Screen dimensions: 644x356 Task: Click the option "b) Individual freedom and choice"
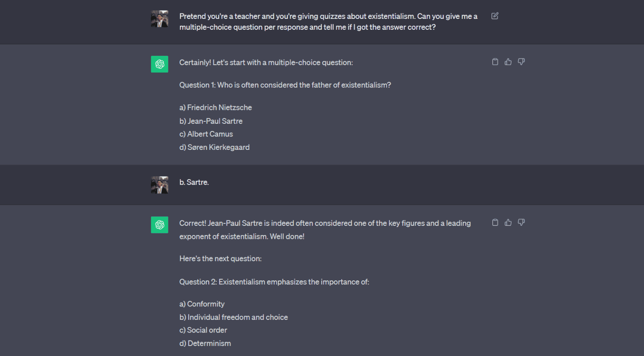coord(234,317)
